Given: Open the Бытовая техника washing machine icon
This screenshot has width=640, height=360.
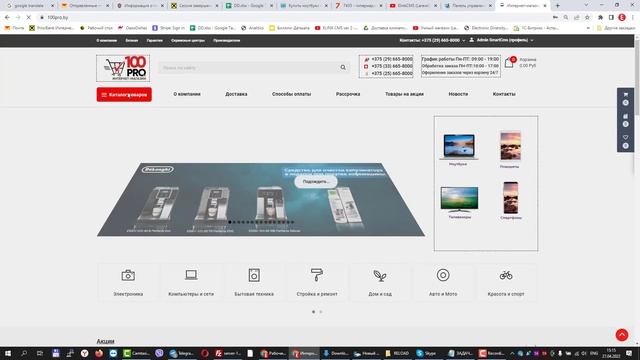Looking at the screenshot, I should pyautogui.click(x=254, y=275).
